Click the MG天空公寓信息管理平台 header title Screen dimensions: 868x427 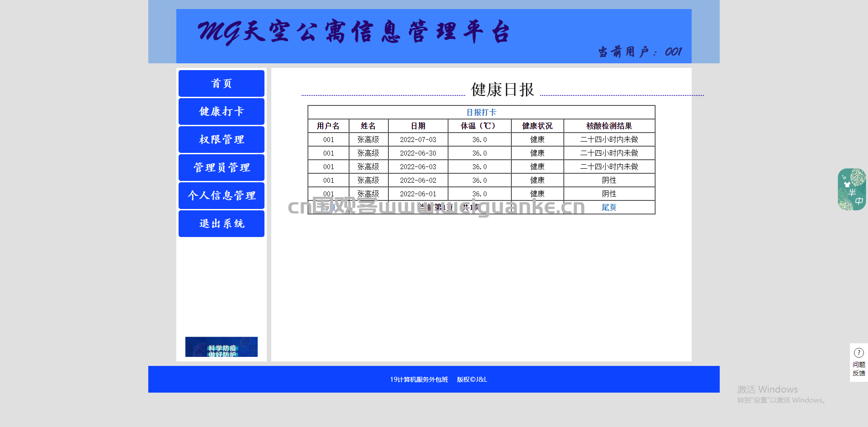tap(354, 32)
